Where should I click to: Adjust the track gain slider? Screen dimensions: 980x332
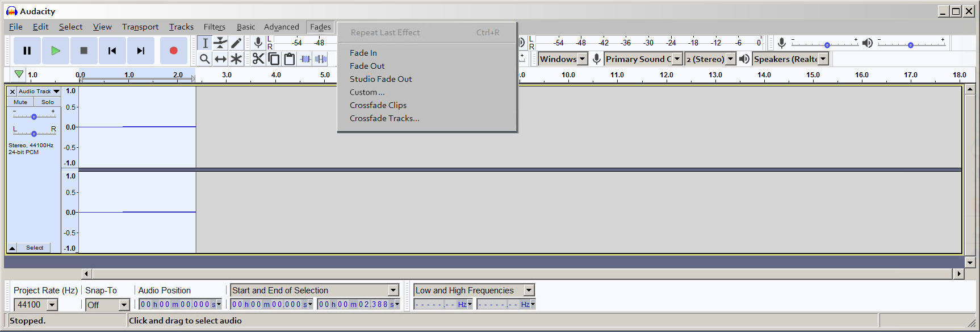[x=34, y=117]
